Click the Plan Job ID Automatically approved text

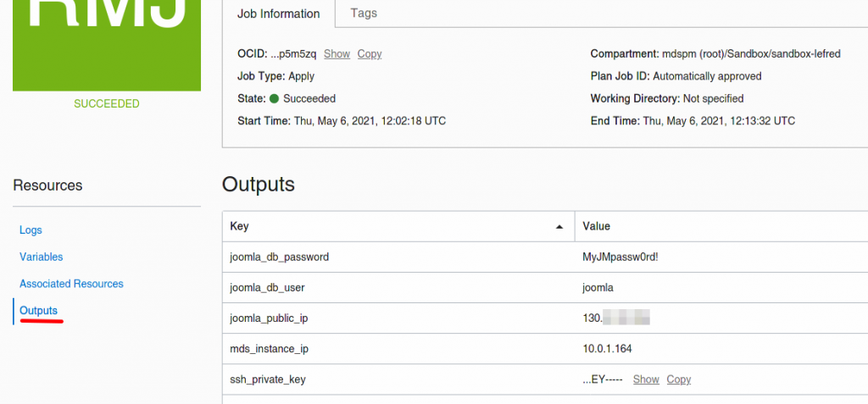(x=708, y=76)
